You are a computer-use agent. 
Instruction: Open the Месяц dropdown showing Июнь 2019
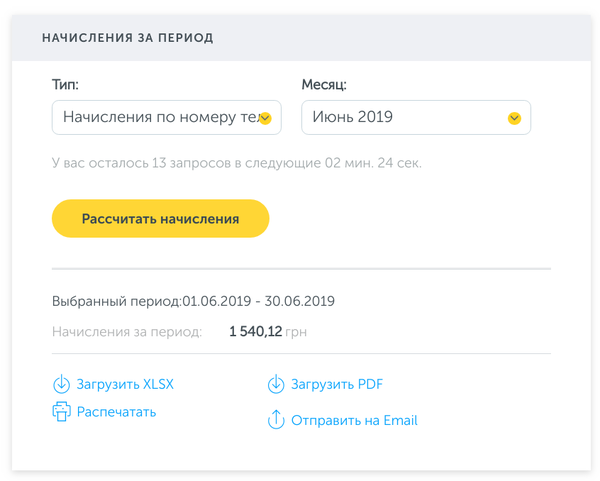tap(405, 117)
